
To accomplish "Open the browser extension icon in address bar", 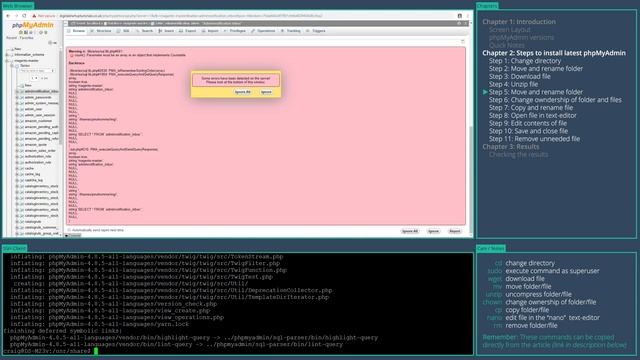I will coord(460,16).
